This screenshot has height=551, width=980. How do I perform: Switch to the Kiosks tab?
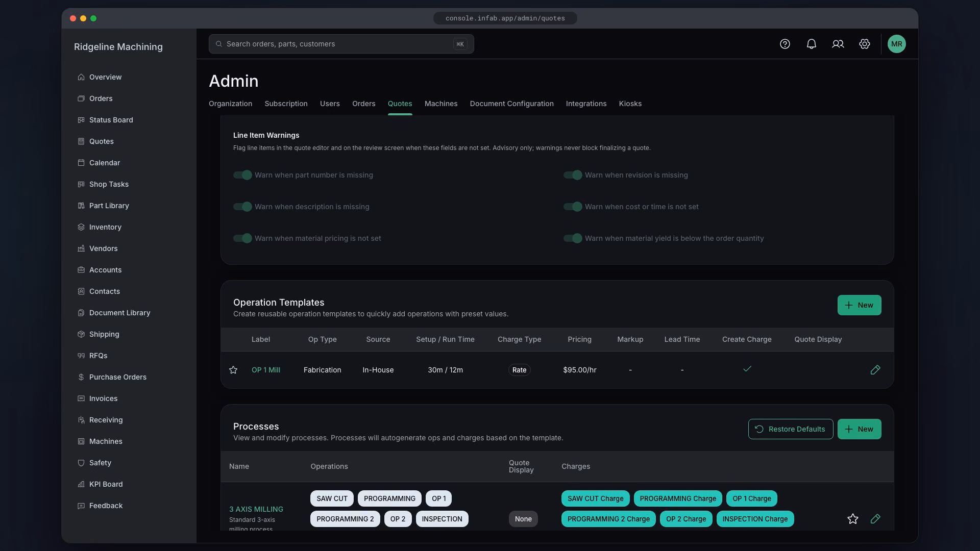point(630,104)
